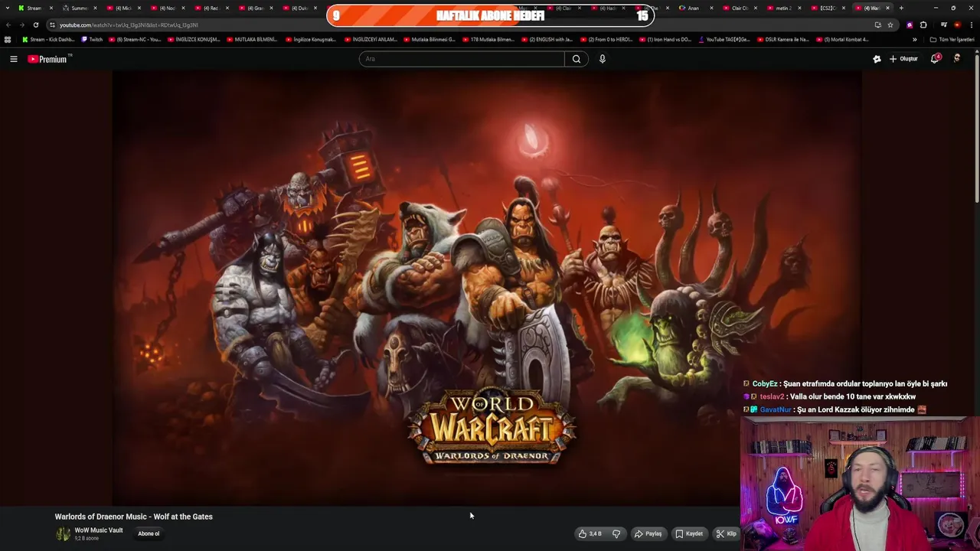The width and height of the screenshot is (980, 551).
Task: Click the Warlords of Draenor video player
Action: [x=487, y=288]
